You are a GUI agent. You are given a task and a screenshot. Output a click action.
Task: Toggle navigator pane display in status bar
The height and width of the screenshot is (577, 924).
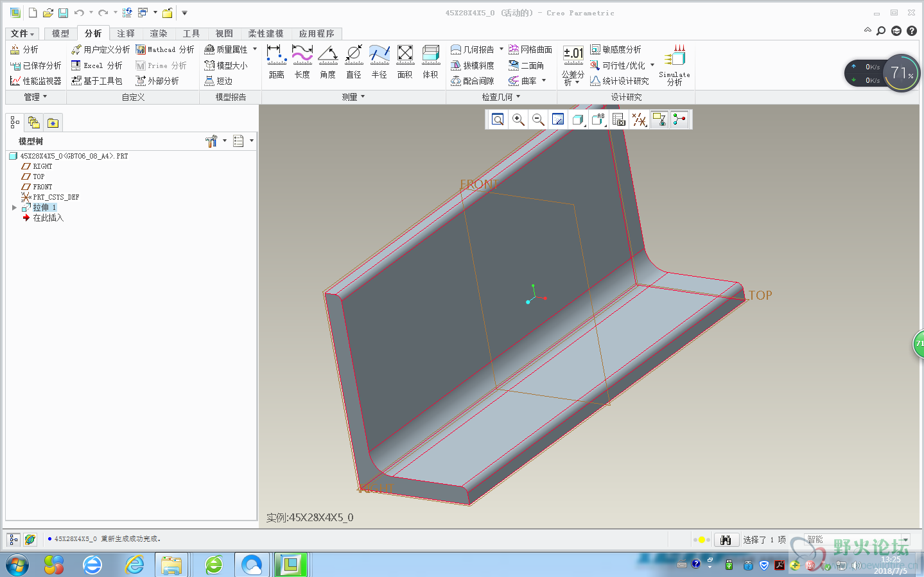coord(13,540)
